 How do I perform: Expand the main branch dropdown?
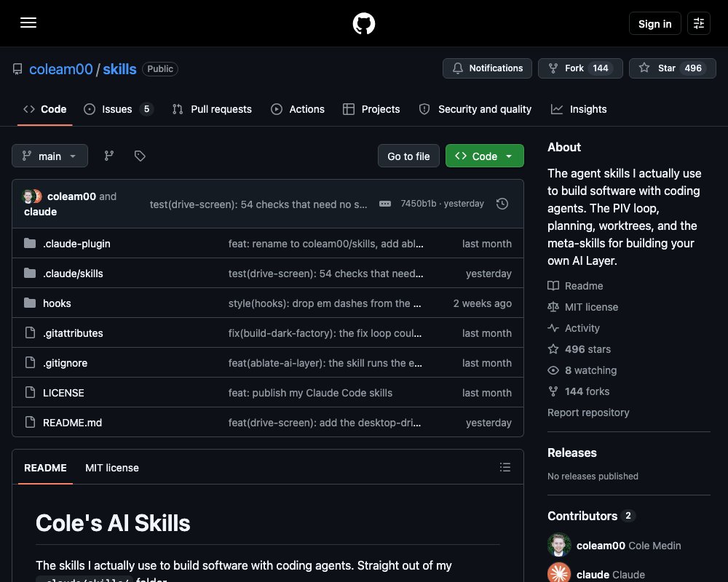pos(50,156)
